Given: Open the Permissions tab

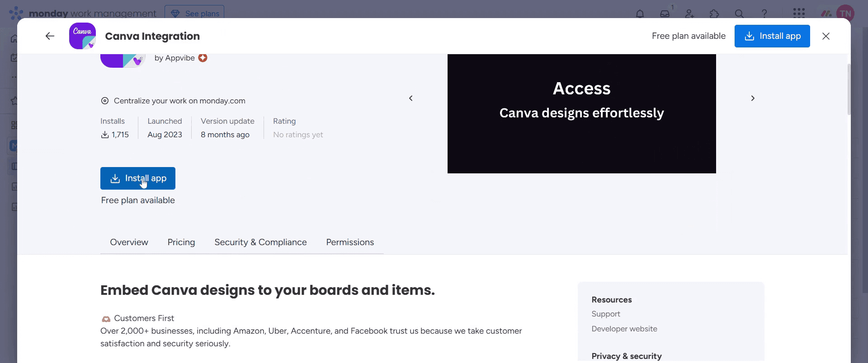Looking at the screenshot, I should [x=350, y=242].
